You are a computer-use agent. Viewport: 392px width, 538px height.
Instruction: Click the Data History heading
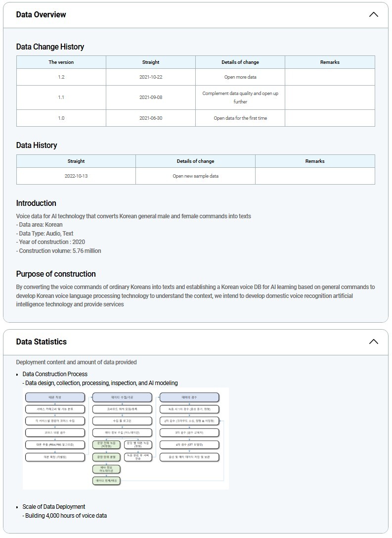pos(37,145)
